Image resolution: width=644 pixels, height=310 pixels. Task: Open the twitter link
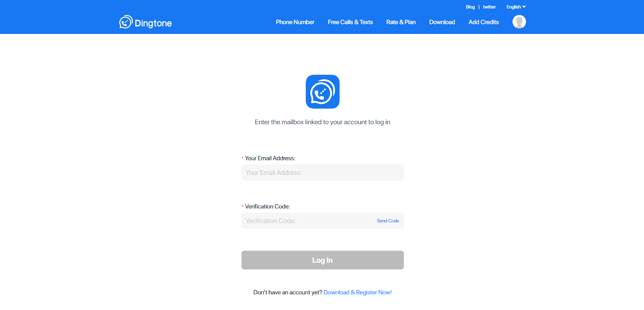point(489,7)
